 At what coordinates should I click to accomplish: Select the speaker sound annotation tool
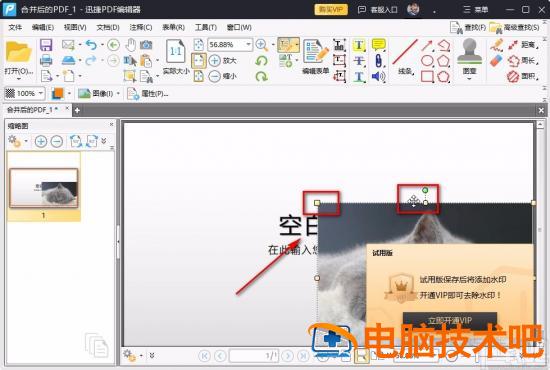point(378,76)
